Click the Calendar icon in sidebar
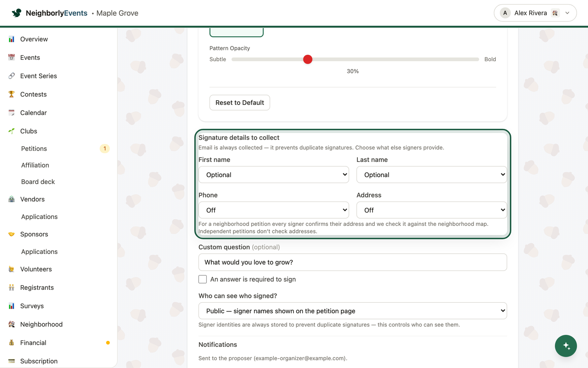Screen dimensions: 588x368 pyautogui.click(x=11, y=113)
